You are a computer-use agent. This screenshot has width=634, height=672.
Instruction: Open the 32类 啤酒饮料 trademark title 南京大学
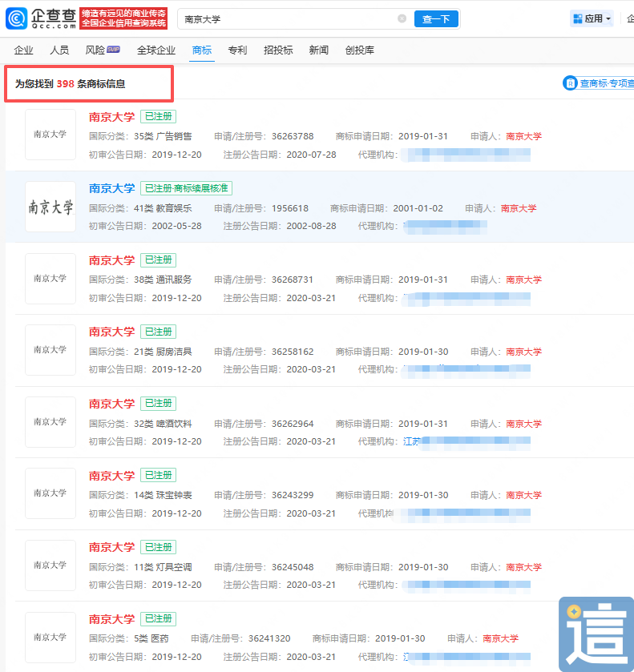(x=111, y=404)
